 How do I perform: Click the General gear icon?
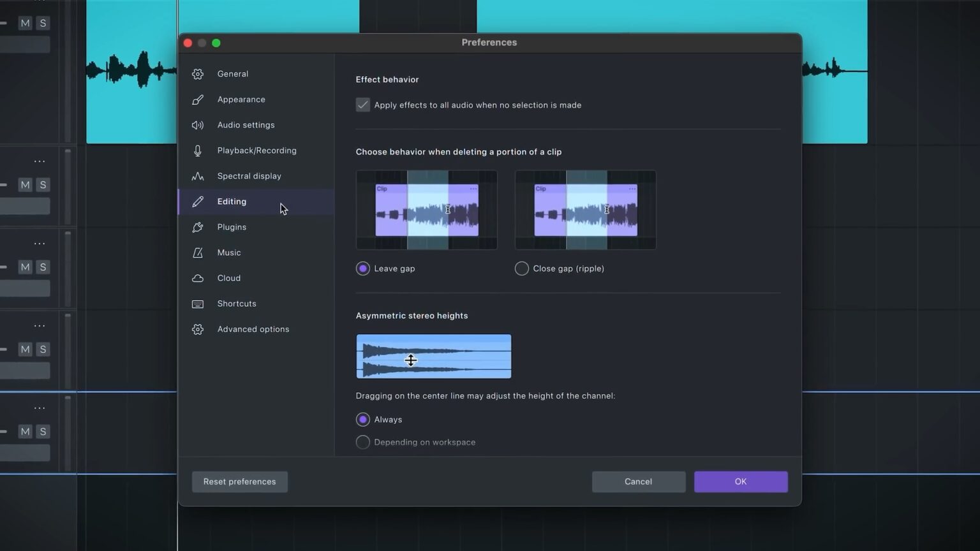pos(198,73)
